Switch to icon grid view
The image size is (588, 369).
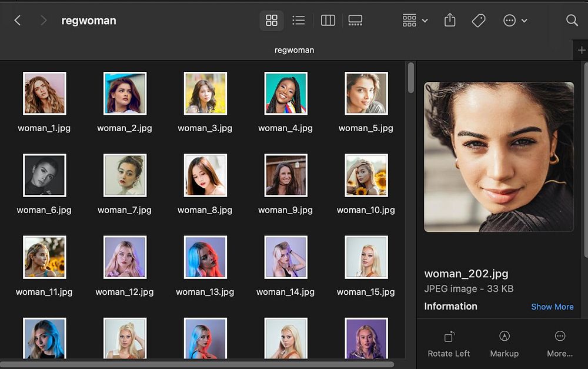(272, 21)
